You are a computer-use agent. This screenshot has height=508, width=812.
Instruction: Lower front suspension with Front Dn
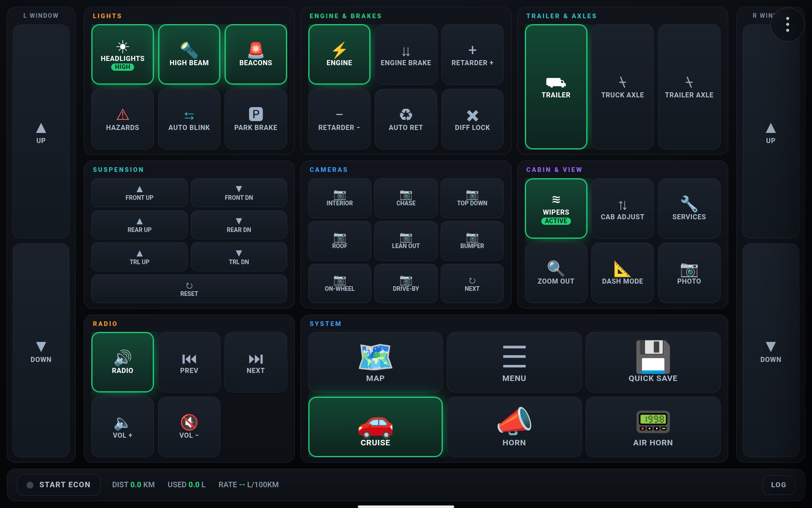[x=239, y=193]
